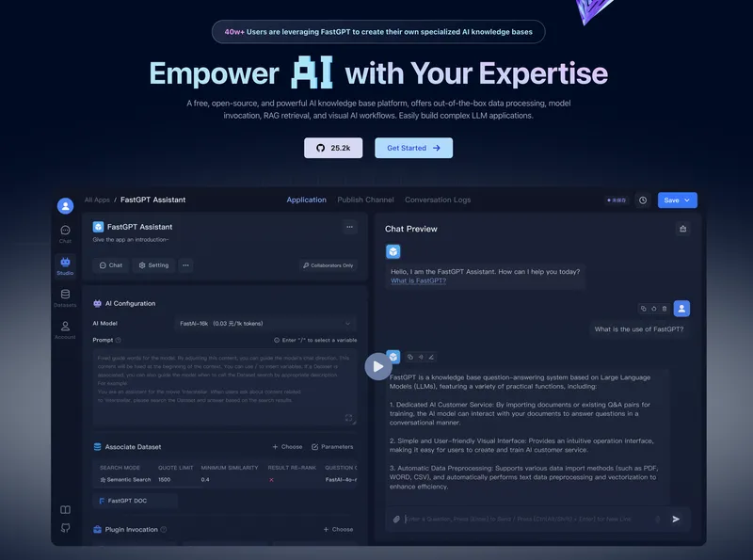Click the 40w+ users announcement banner
The height and width of the screenshot is (560, 753).
[x=378, y=32]
